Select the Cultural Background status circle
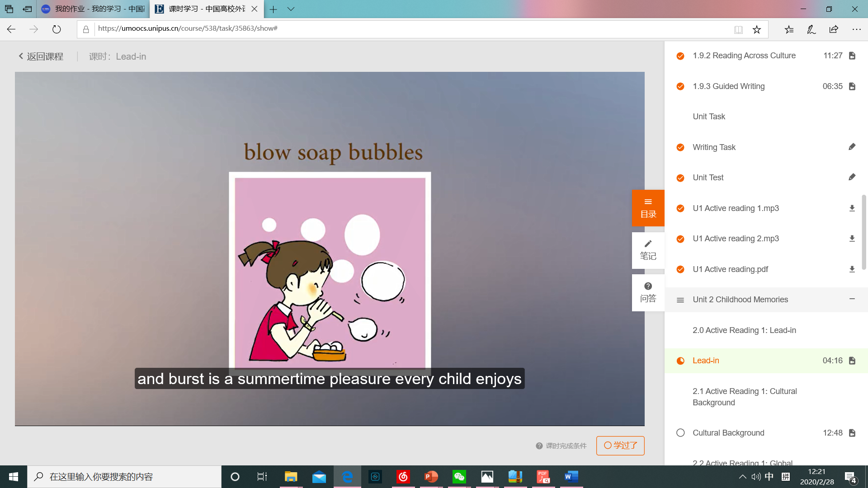 coord(680,433)
